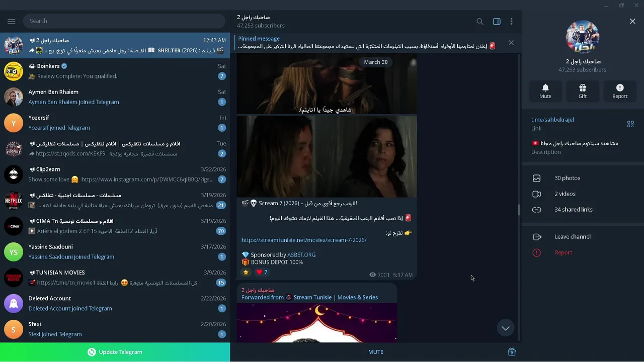Click the Aymen Ben Rhaiem profile photo

point(14,97)
